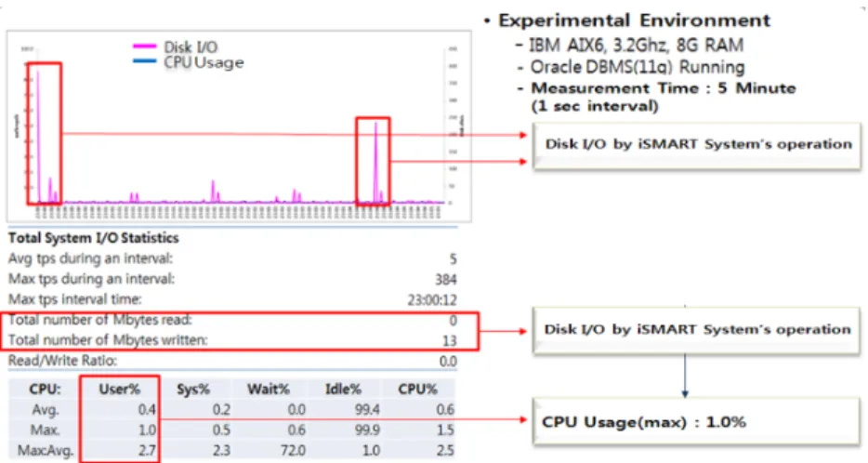Image resolution: width=868 pixels, height=463 pixels.
Task: Click the 'CPU Usage(max) : 1.0%' box
Action: pyautogui.click(x=697, y=421)
